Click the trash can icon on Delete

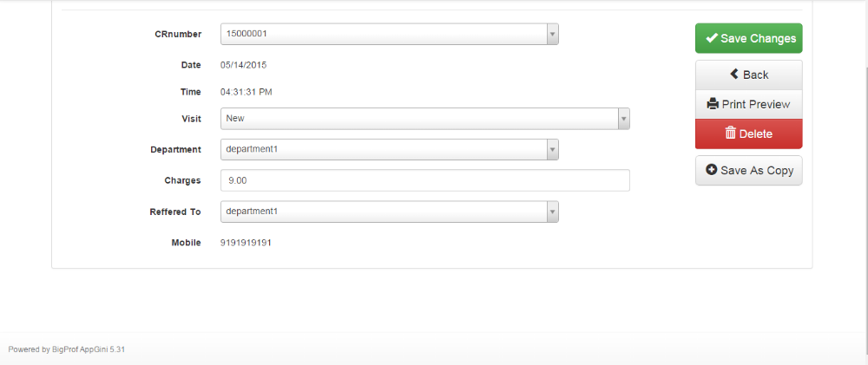[x=731, y=134]
